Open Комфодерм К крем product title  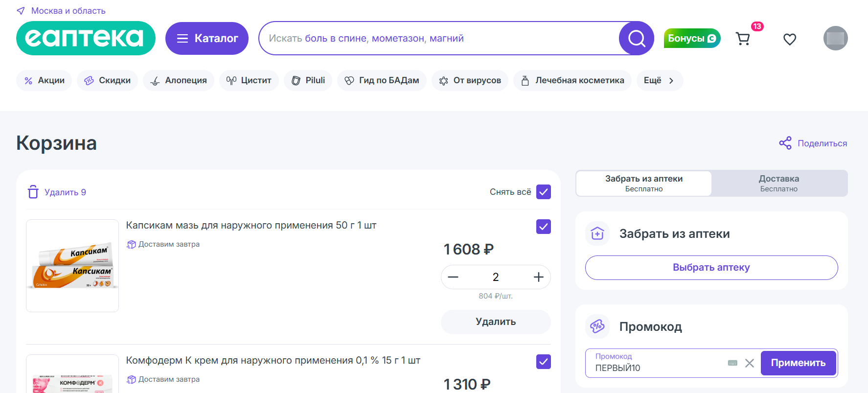(x=273, y=360)
